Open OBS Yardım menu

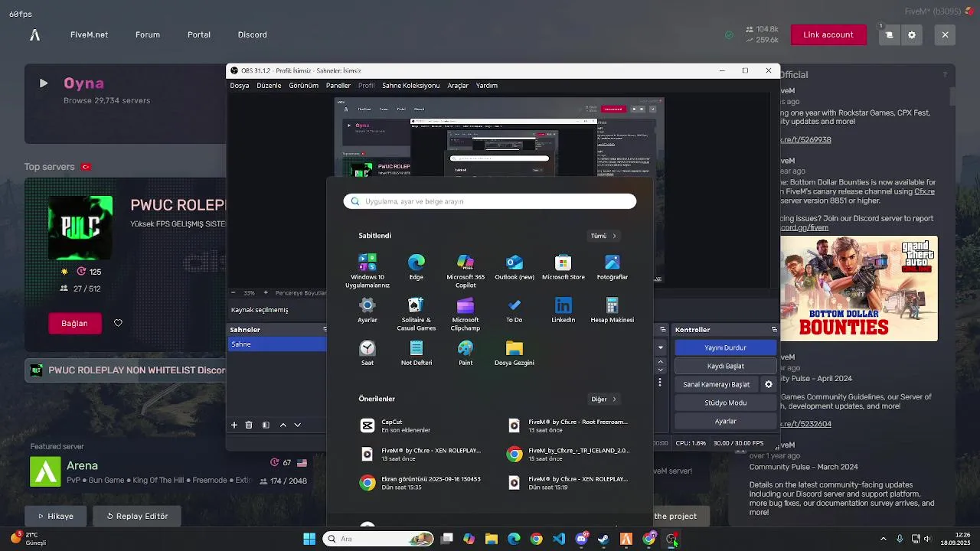coord(487,86)
